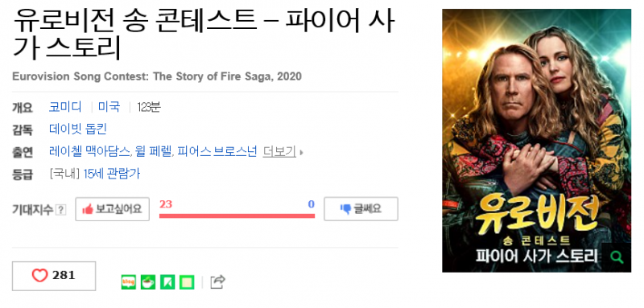Open the 미국 country link

pyautogui.click(x=109, y=108)
